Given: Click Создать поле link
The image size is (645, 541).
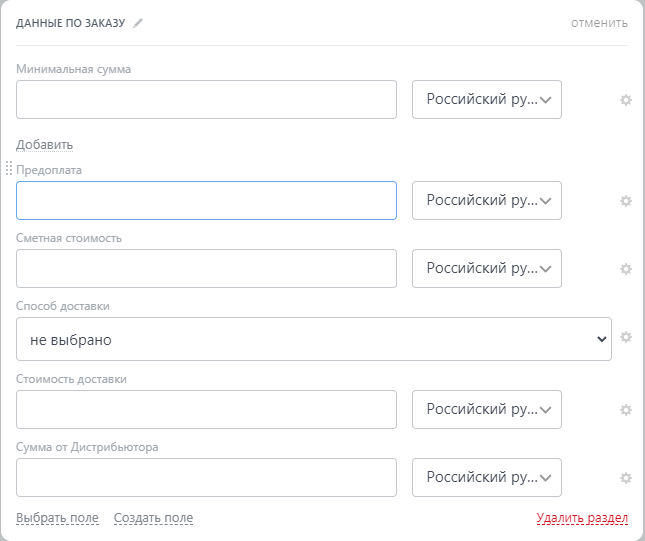Looking at the screenshot, I should (153, 518).
